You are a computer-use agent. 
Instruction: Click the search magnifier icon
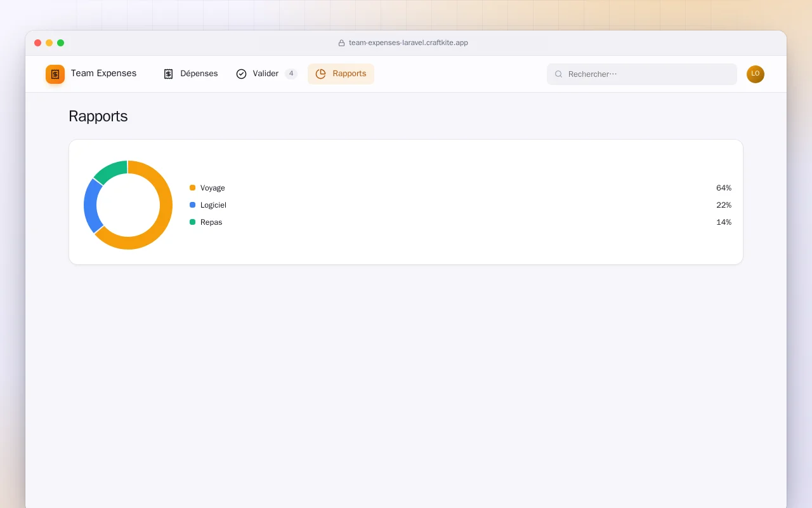pos(559,74)
